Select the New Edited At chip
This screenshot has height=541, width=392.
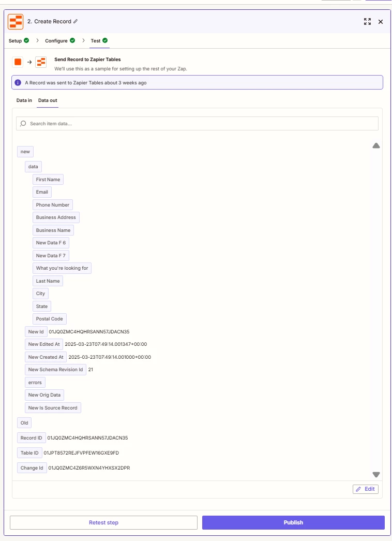(44, 344)
